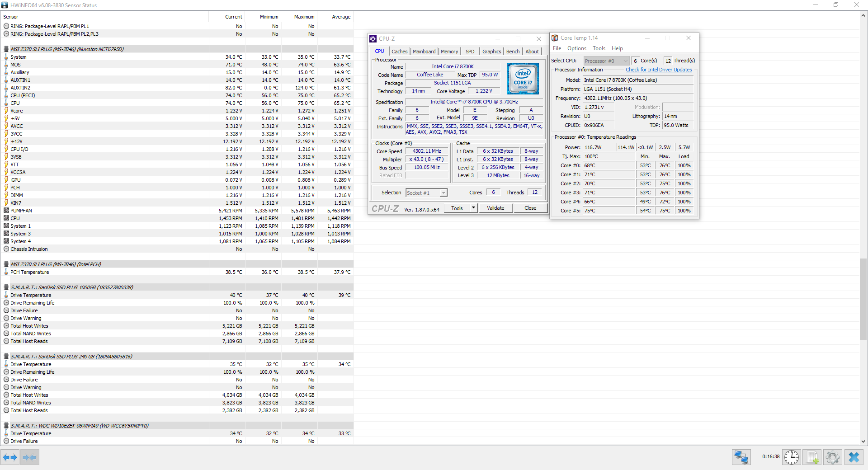Screen dimensions: 868x470
Task: Select 'RING: Package-Level RAPL/PBM PL1' row
Action: tap(177, 26)
